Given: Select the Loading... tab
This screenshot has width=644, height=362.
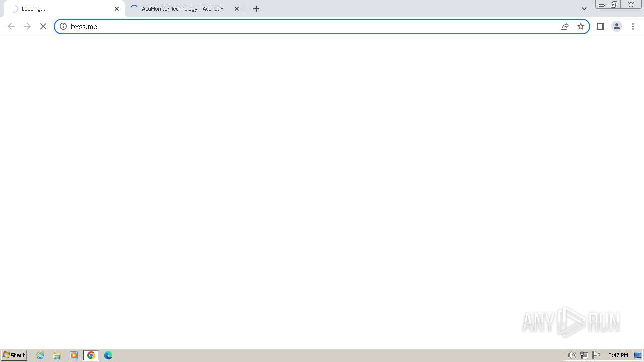Looking at the screenshot, I should click(x=64, y=9).
